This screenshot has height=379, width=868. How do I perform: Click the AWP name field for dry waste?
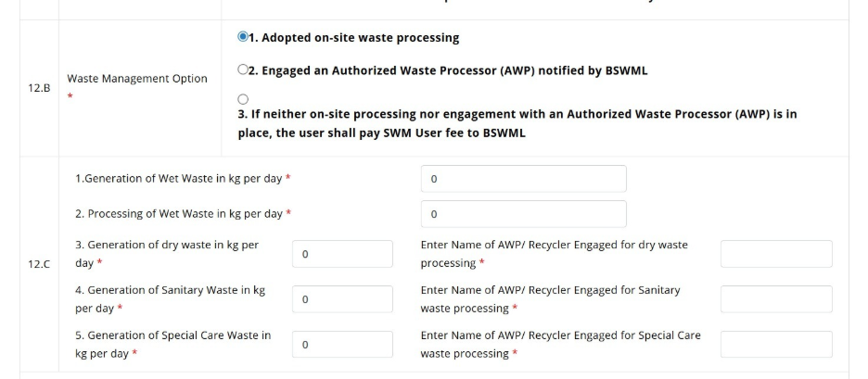tap(776, 254)
